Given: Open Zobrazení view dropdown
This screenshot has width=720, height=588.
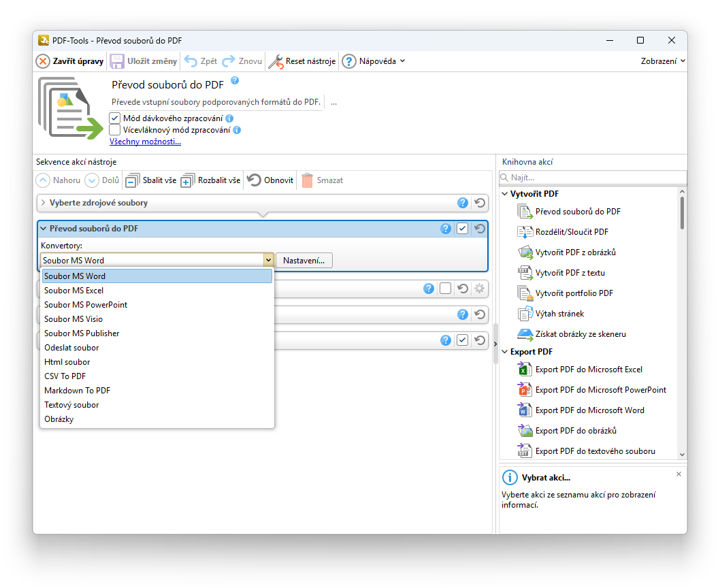Looking at the screenshot, I should pos(663,61).
